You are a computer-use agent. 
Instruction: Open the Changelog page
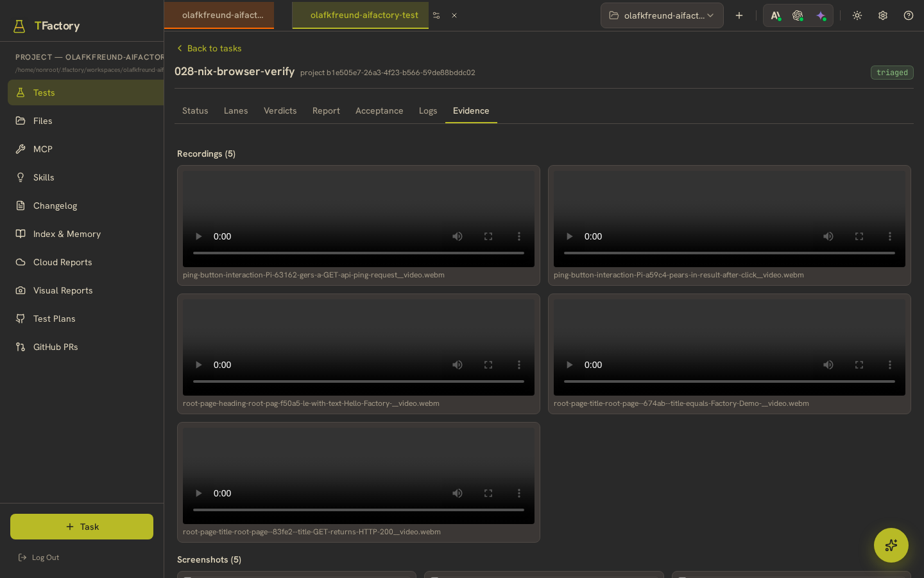coord(86,206)
